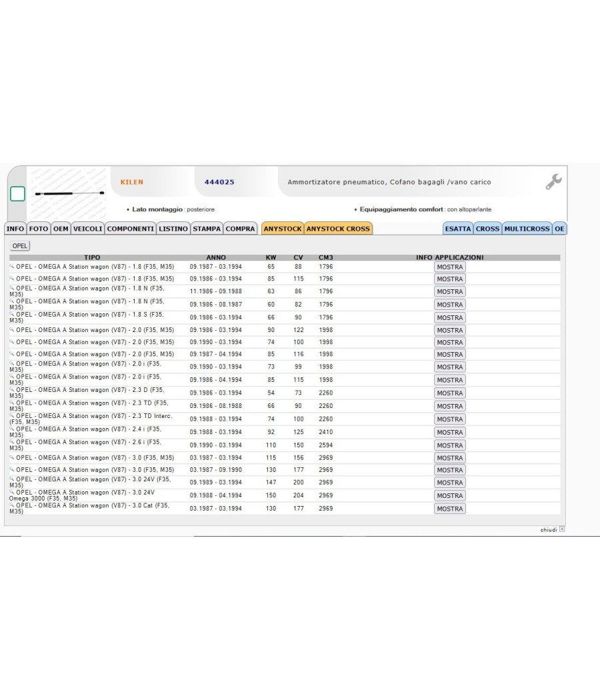Click MOSTRA for the 116 CV 2.0 row
Viewport: 600px width, 700px height.
pyautogui.click(x=449, y=355)
